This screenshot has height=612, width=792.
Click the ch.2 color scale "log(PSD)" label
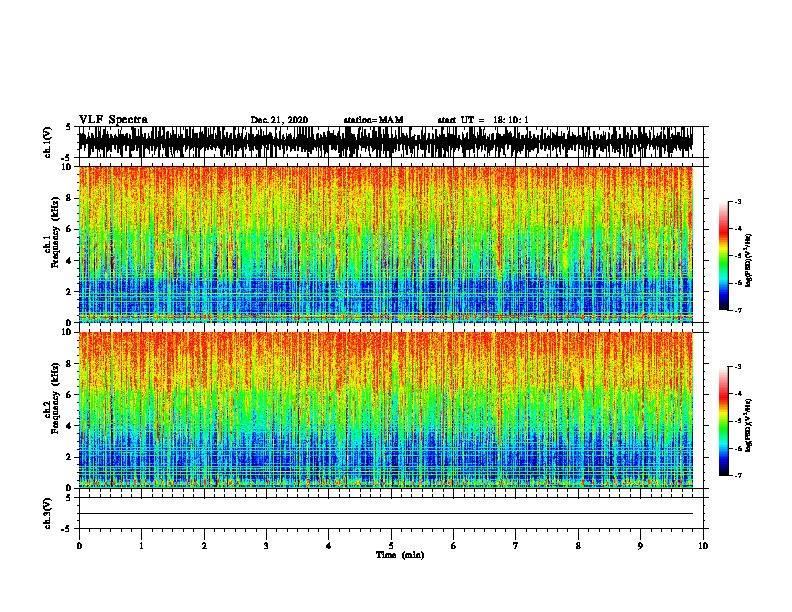(x=748, y=425)
